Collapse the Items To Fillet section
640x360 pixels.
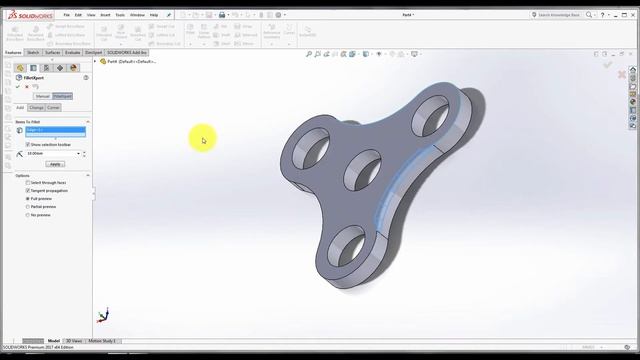pos(88,122)
